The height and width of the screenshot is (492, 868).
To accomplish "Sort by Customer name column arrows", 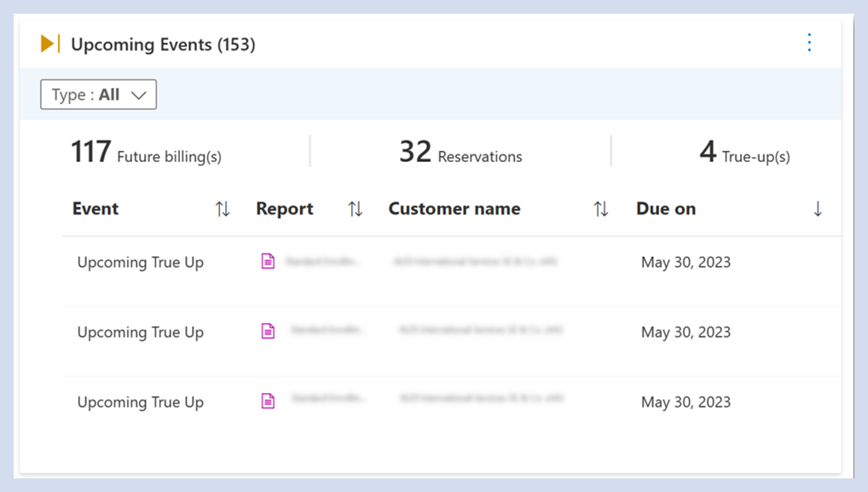I will 601,209.
